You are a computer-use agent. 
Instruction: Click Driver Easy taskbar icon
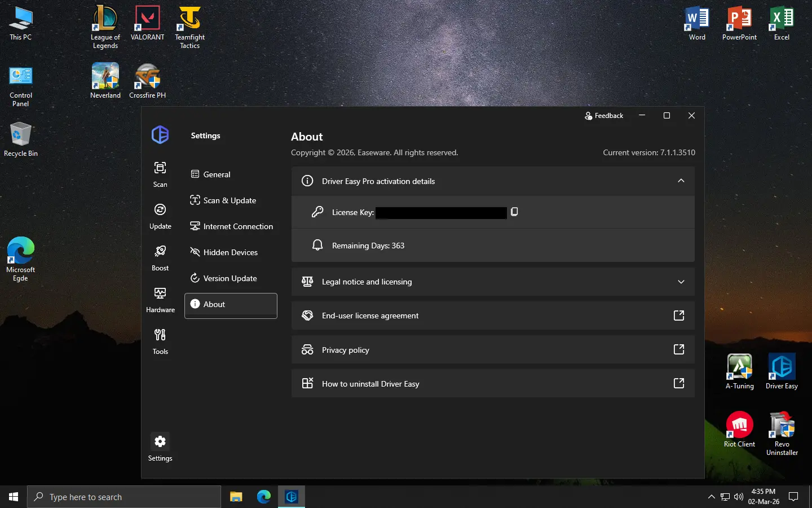pos(291,497)
